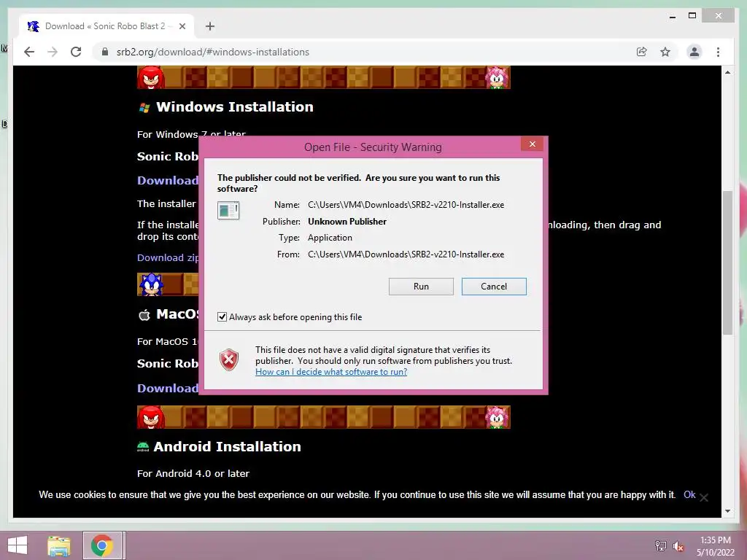Click the Chrome icon in taskbar
747x560 pixels.
[102, 545]
